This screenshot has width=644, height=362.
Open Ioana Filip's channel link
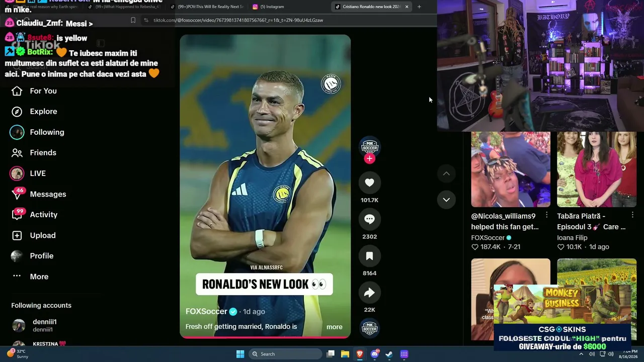pos(572,238)
